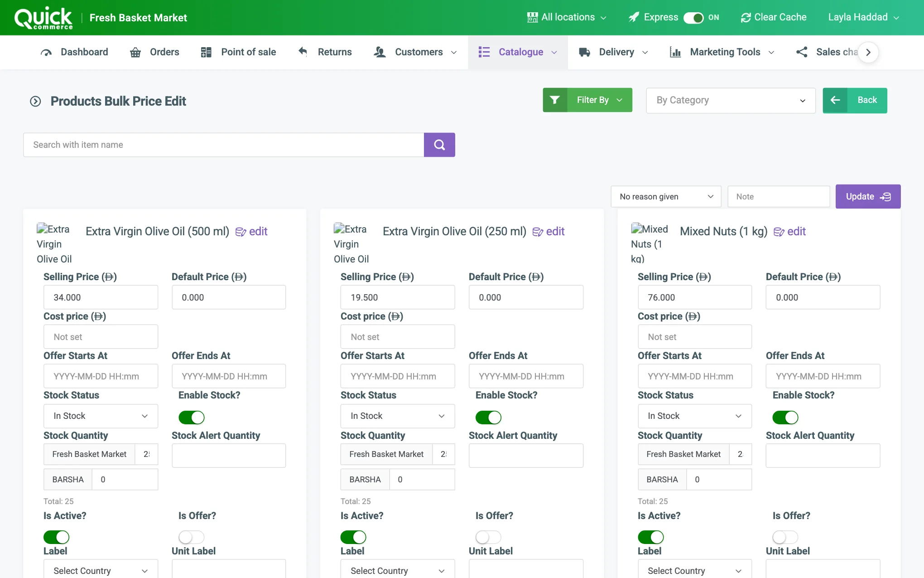Image resolution: width=924 pixels, height=578 pixels.
Task: Click the Point of sale register icon
Action: [206, 52]
